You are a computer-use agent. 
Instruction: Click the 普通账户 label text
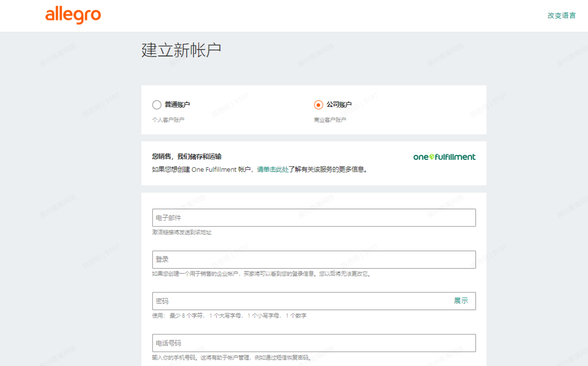coord(177,105)
